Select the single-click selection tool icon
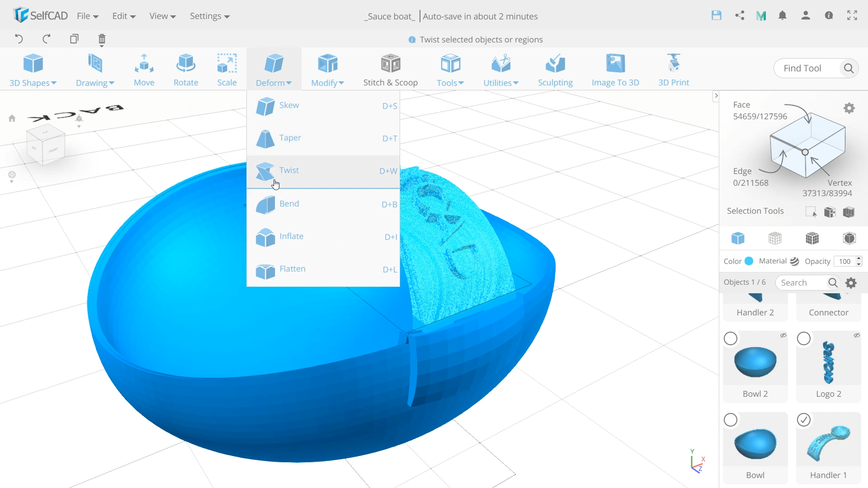This screenshot has width=868, height=488. pos(811,211)
